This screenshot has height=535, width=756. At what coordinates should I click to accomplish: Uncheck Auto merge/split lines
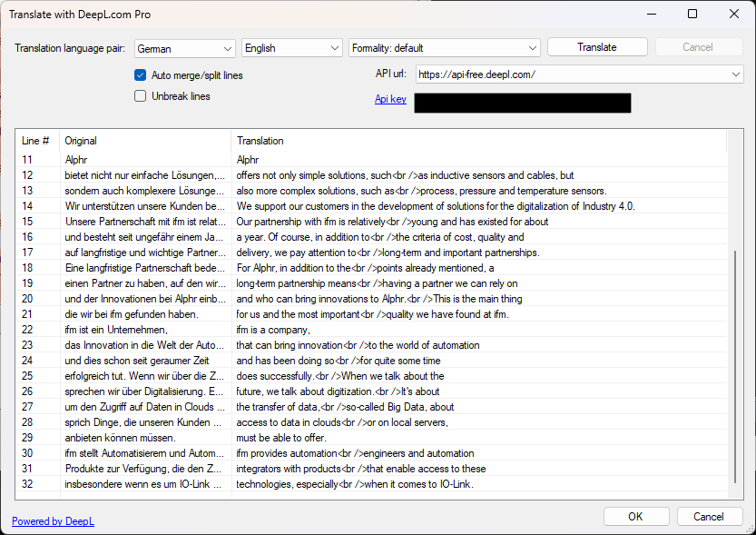point(140,75)
